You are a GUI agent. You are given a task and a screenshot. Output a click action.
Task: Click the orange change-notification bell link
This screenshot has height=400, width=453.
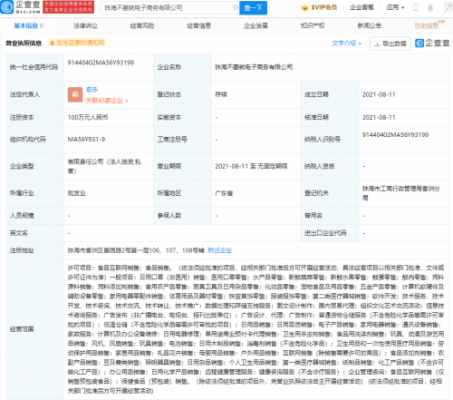(x=77, y=43)
